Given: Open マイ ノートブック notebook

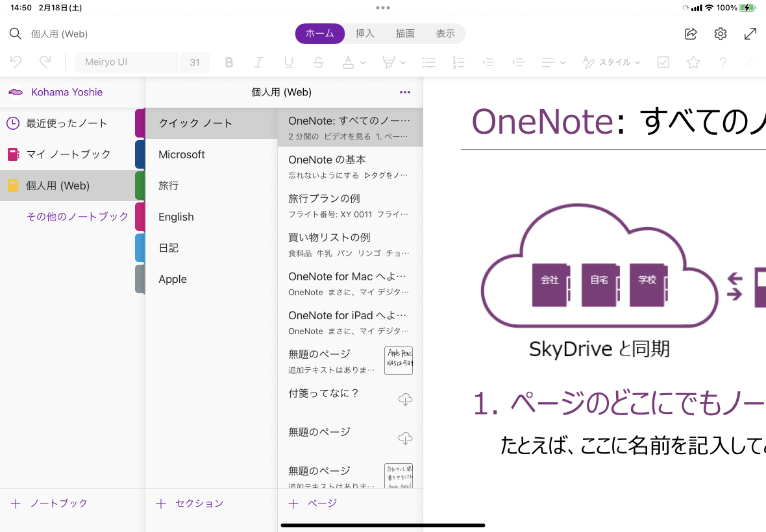Looking at the screenshot, I should (68, 154).
